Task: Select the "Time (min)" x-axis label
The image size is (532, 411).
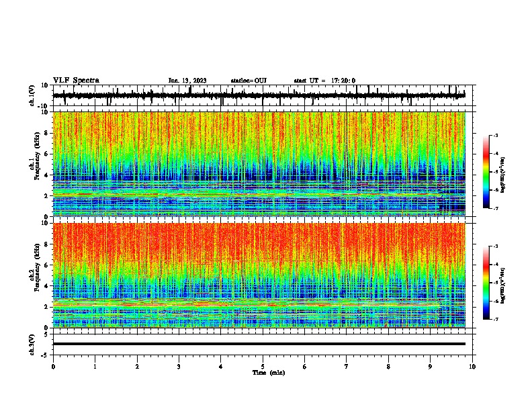Action: pos(269,373)
